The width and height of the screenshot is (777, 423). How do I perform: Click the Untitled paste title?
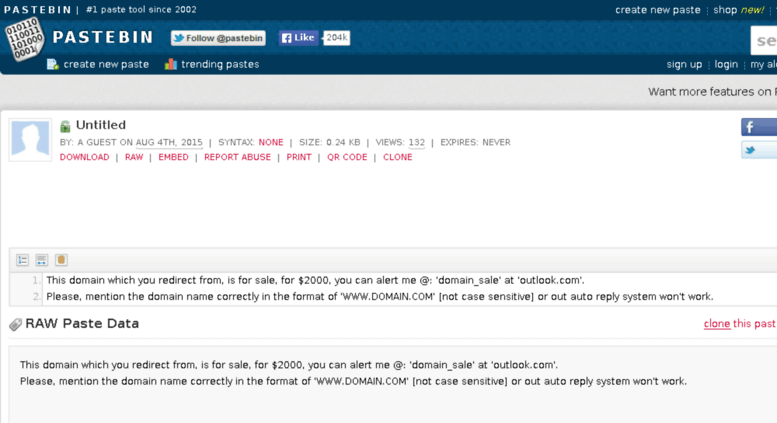(x=101, y=125)
